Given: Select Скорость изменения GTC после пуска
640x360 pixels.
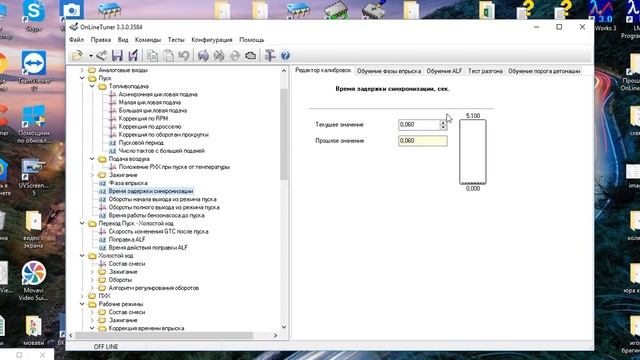Looking at the screenshot, I should (x=158, y=231).
